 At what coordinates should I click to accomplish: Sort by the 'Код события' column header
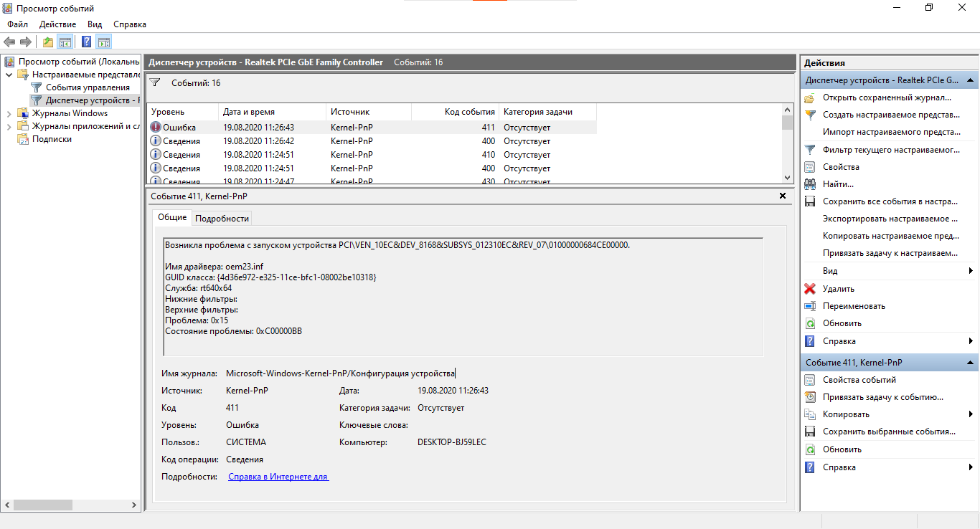(455, 112)
